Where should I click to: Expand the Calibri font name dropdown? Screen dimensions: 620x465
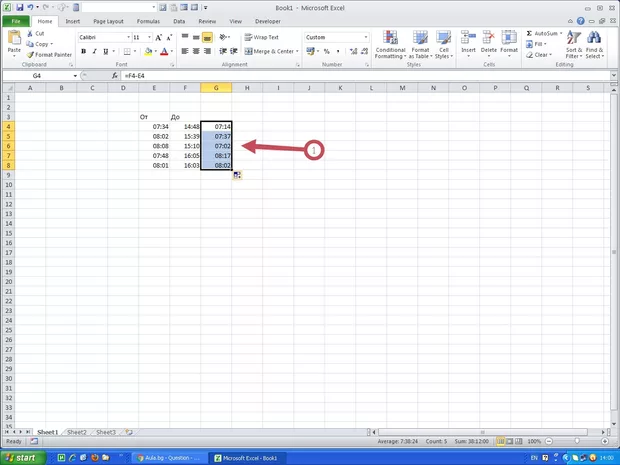tap(126, 37)
